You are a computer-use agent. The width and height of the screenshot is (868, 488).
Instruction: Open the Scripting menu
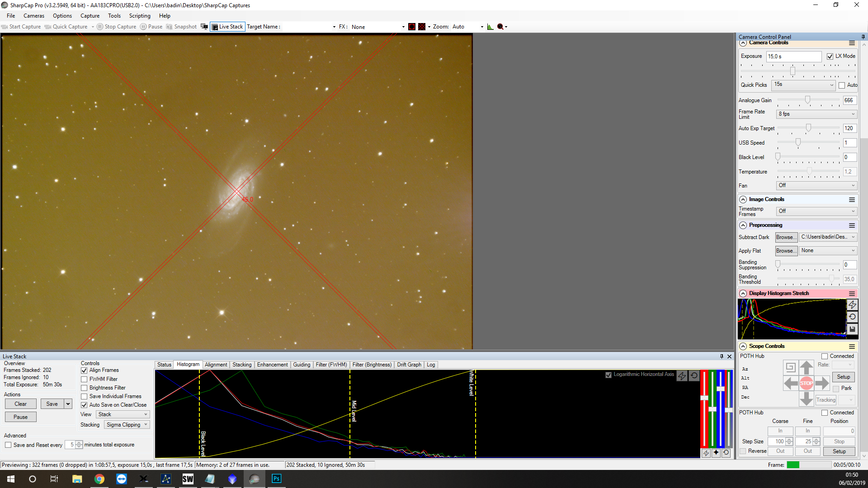tap(139, 16)
